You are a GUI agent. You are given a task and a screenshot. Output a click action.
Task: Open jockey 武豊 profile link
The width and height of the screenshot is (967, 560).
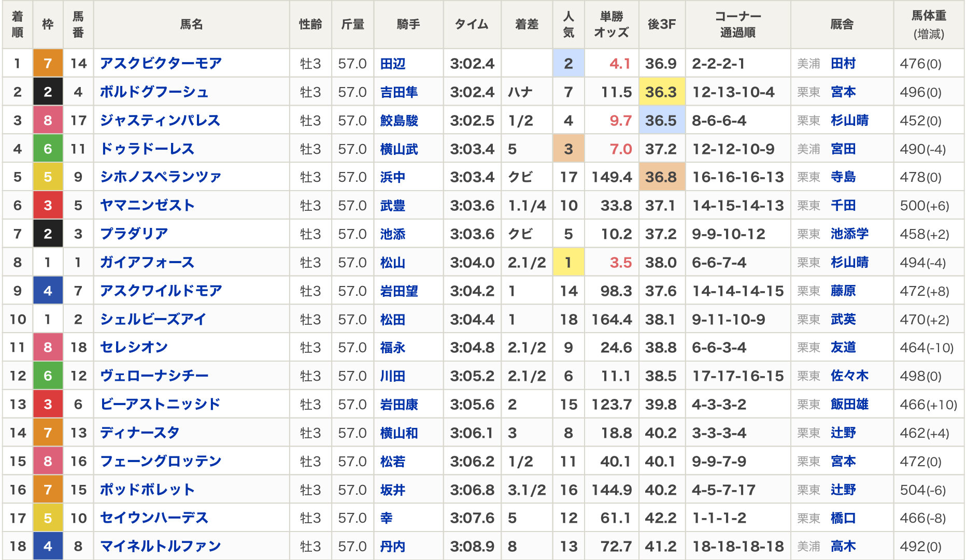click(392, 206)
